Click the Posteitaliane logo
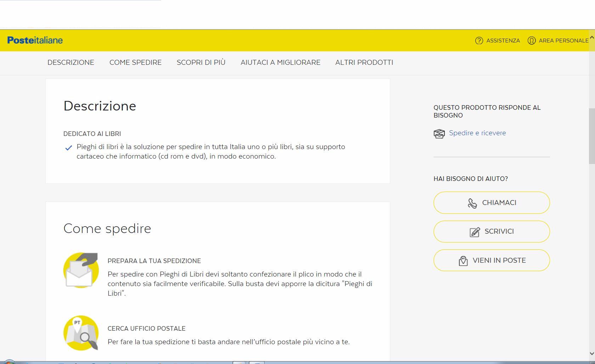Image resolution: width=595 pixels, height=364 pixels. 35,40
